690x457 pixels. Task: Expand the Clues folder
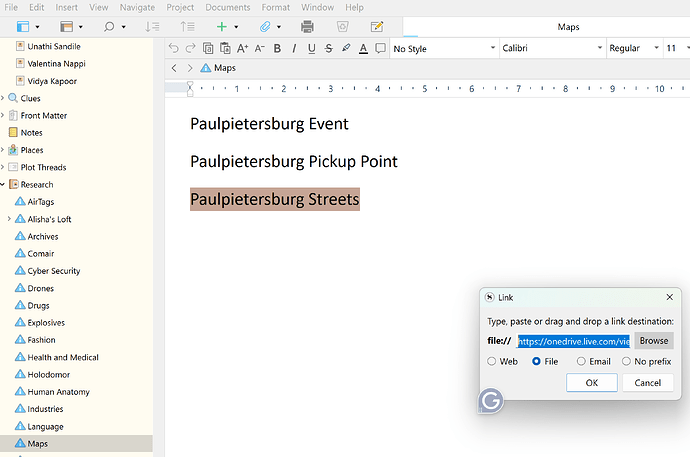coord(3,98)
